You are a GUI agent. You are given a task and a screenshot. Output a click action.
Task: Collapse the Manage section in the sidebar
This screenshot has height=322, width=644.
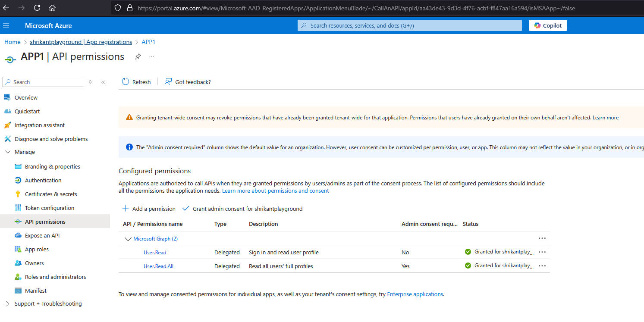click(7, 152)
